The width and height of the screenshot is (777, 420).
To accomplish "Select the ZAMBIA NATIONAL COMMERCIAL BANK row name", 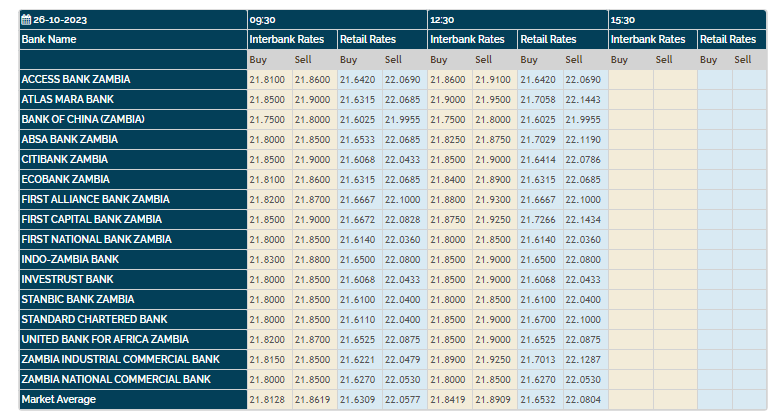I will 116,379.
